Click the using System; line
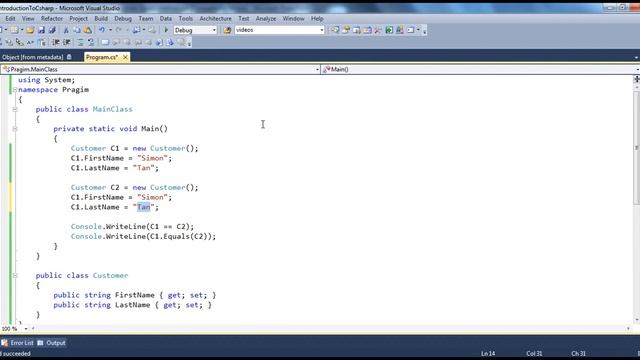The height and width of the screenshot is (360, 640). pyautogui.click(x=47, y=80)
